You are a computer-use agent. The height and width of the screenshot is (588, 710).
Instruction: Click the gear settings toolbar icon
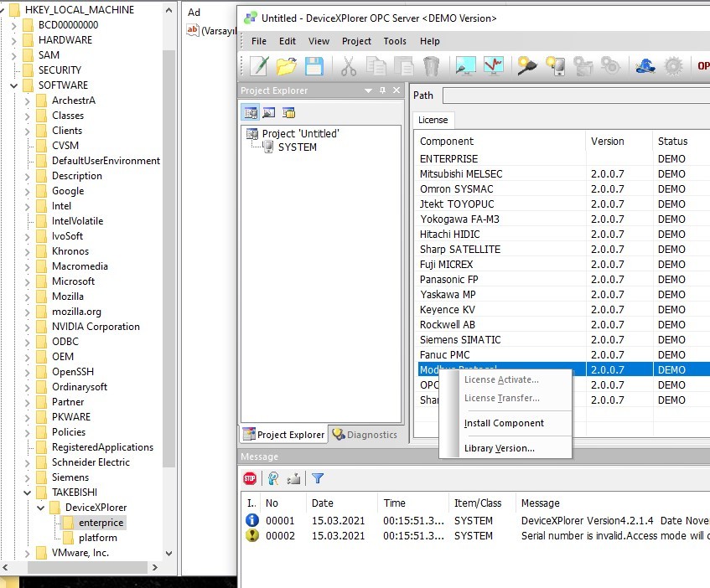(x=673, y=66)
